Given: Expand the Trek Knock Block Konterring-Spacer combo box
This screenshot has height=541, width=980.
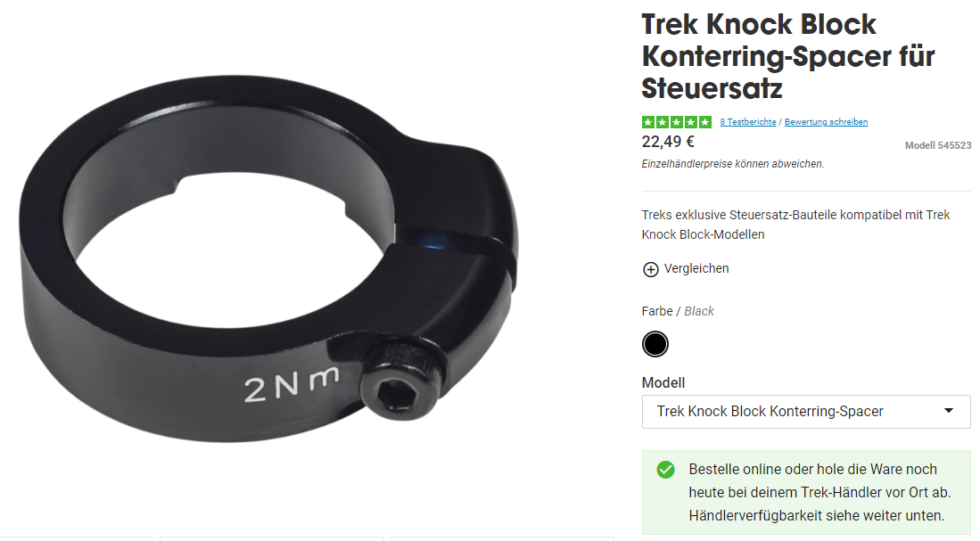Looking at the screenshot, I should [x=806, y=412].
